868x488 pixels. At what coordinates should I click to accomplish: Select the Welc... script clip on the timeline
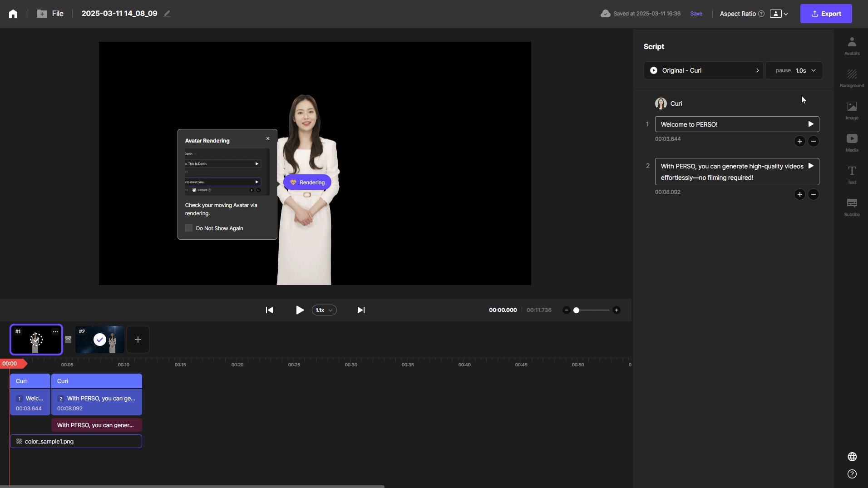point(30,402)
